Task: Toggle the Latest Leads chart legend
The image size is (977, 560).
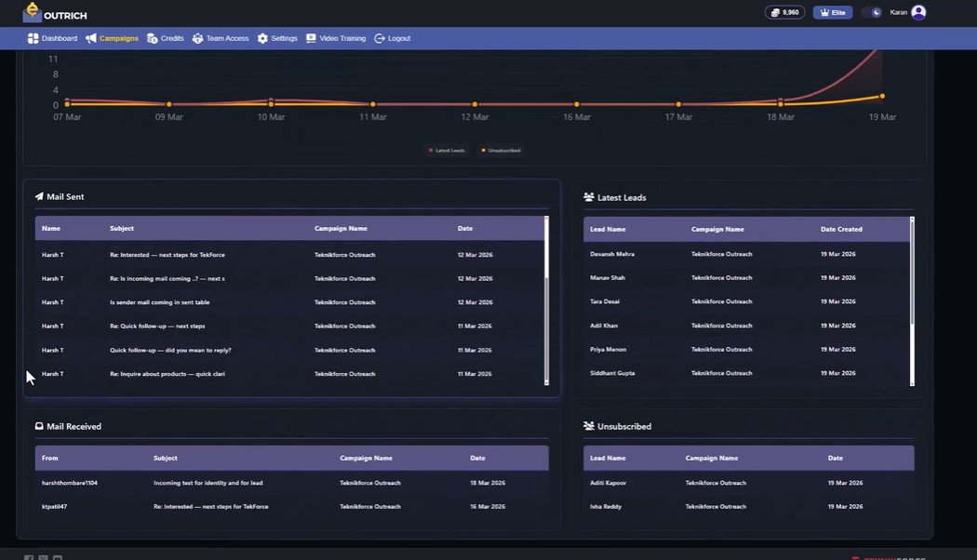Action: point(447,150)
